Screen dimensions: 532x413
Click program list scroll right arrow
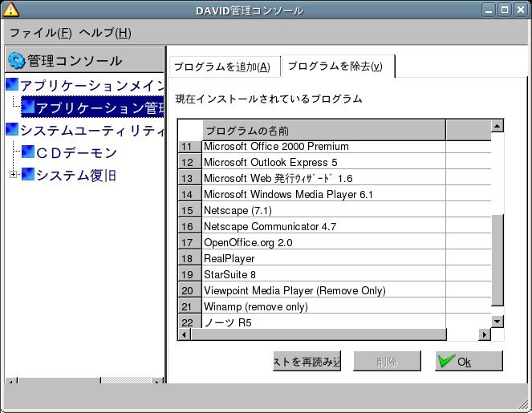[485, 334]
